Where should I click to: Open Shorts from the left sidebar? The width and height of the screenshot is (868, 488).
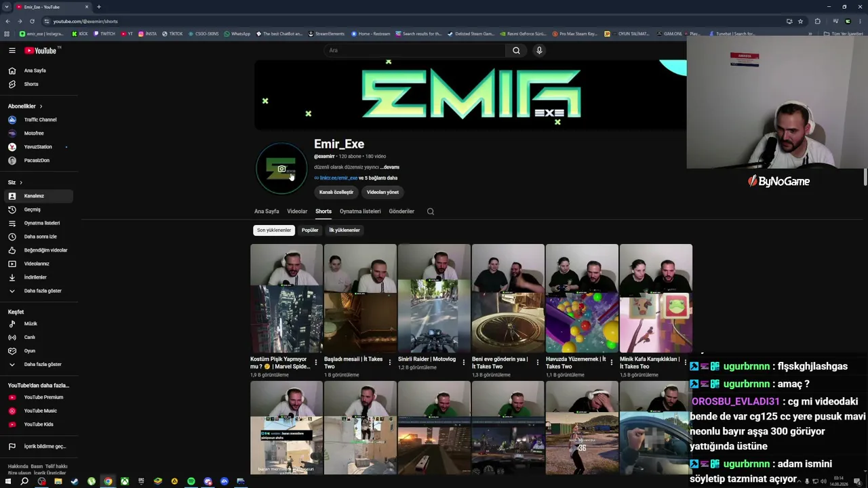[x=39, y=84]
